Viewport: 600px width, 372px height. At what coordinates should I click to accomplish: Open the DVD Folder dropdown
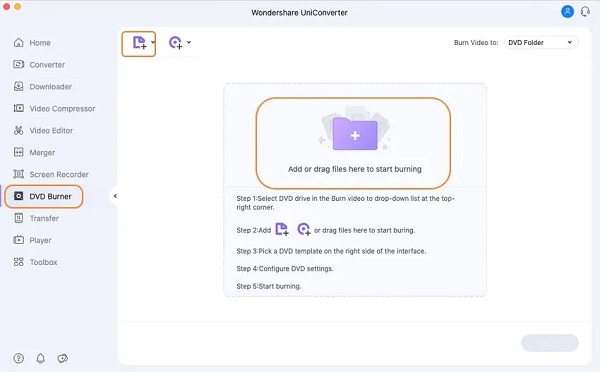click(541, 42)
